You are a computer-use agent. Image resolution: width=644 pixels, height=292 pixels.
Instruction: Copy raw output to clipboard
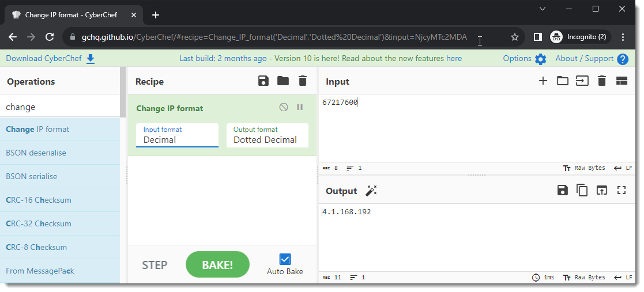pos(582,190)
